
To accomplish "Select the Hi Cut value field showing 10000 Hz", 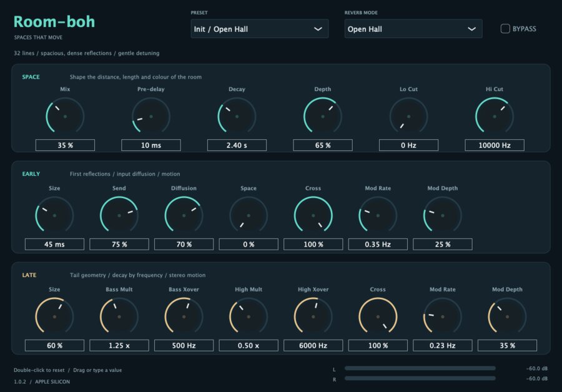I will coord(495,145).
